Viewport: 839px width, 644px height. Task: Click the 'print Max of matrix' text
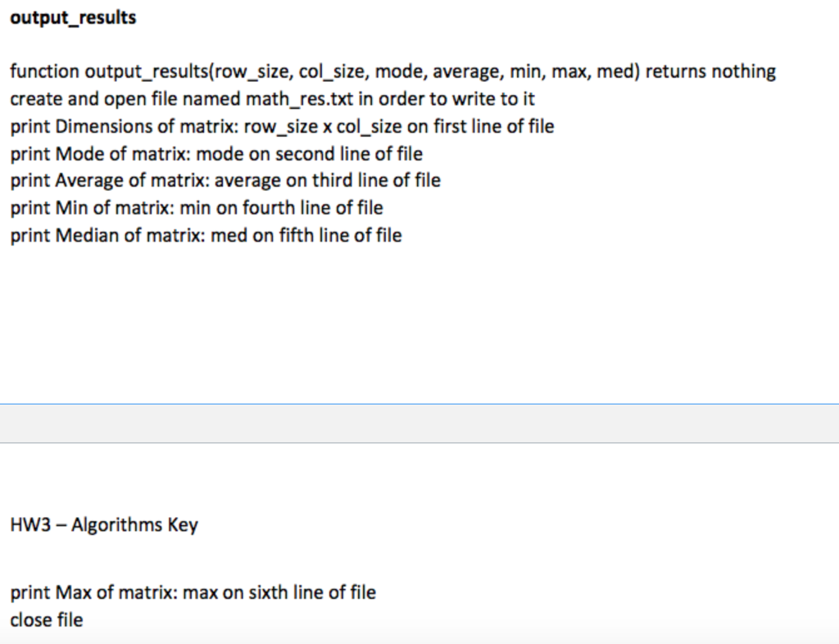93,592
